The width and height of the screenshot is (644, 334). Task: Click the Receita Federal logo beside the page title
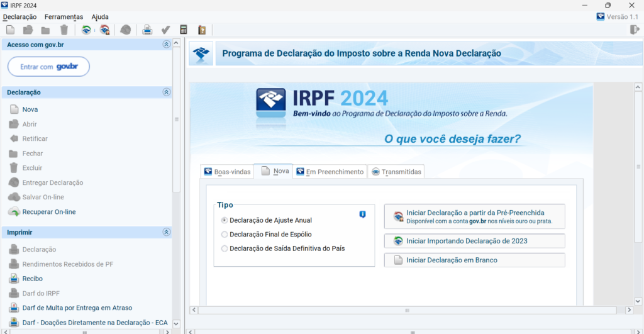click(x=201, y=53)
